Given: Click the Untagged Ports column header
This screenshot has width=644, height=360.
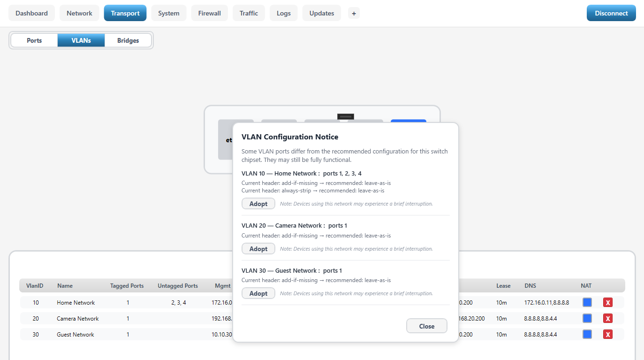Looking at the screenshot, I should point(178,286).
